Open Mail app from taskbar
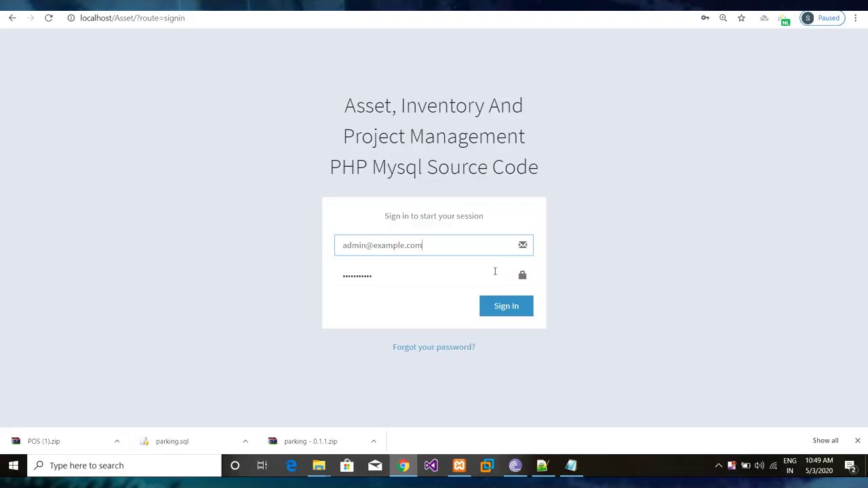 pyautogui.click(x=375, y=466)
